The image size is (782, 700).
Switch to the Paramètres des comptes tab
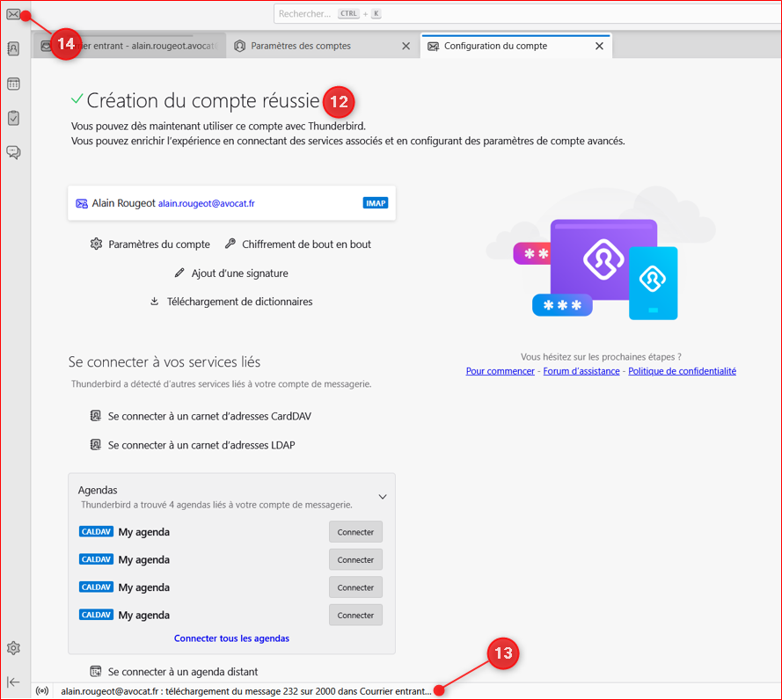click(323, 46)
